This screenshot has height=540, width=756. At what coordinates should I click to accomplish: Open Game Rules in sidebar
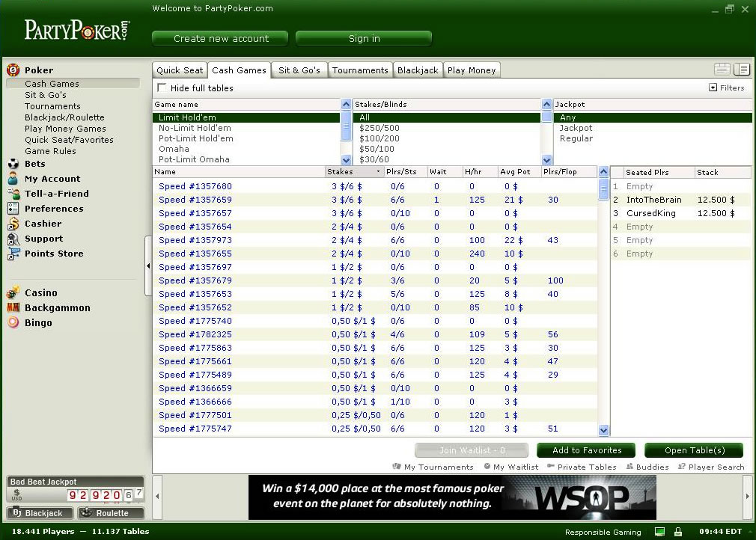coord(51,151)
